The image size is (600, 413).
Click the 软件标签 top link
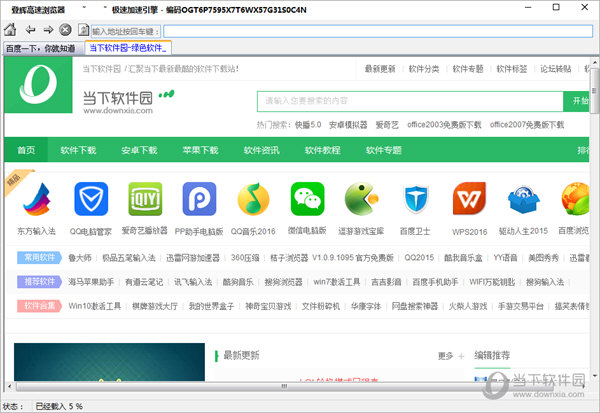coord(512,69)
